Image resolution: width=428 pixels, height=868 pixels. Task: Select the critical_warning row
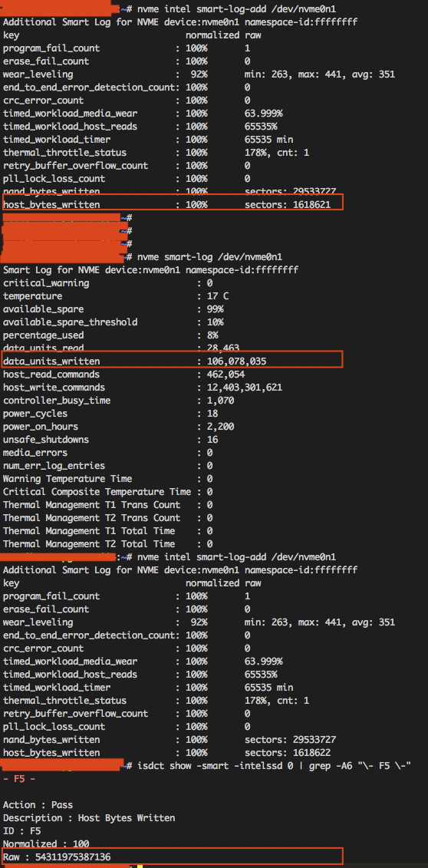pyautogui.click(x=108, y=283)
